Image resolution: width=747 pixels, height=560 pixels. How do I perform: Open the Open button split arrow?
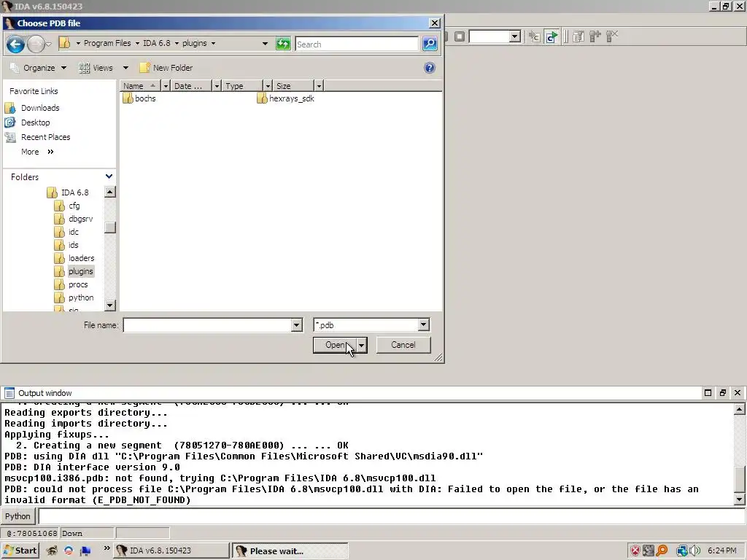click(x=362, y=345)
